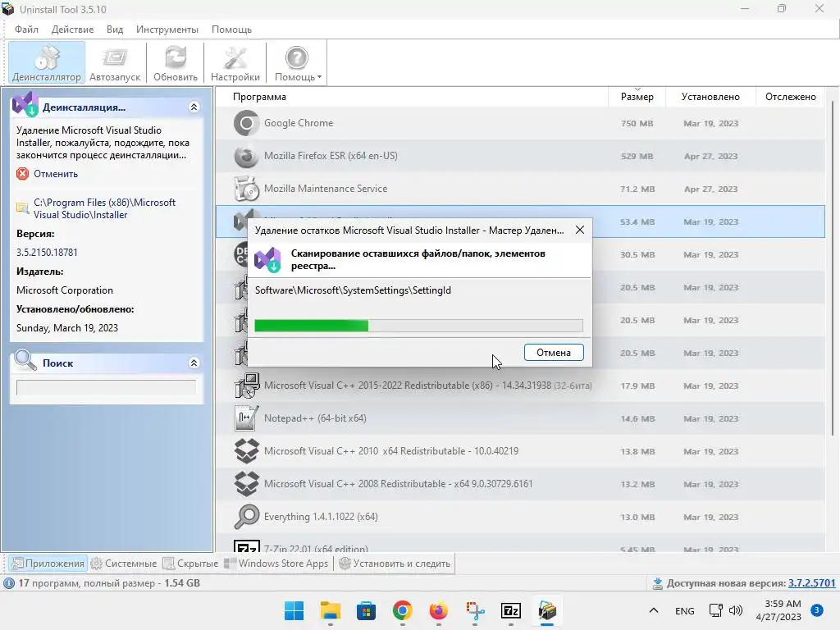Screen dimensions: 840x630
Task: Select the Деинсталлятор toolbar button
Action: (x=47, y=62)
